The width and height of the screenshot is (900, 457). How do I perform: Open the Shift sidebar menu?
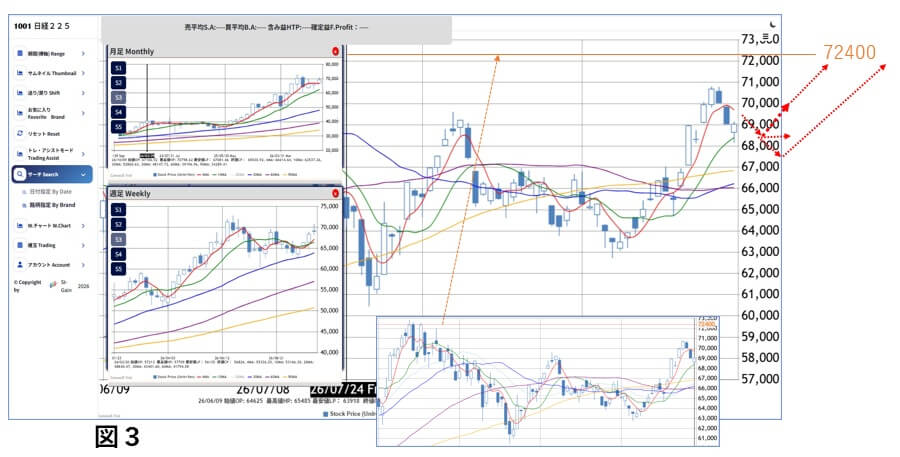tap(52, 92)
